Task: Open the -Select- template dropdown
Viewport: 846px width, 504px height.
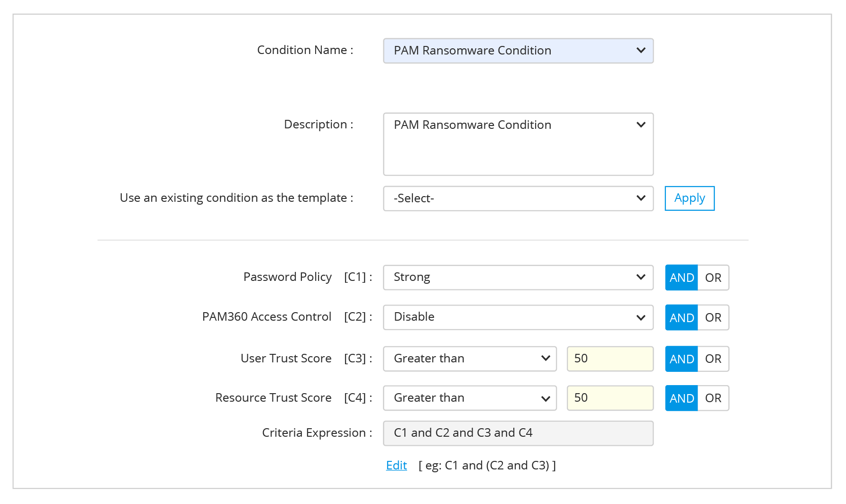Action: point(518,198)
